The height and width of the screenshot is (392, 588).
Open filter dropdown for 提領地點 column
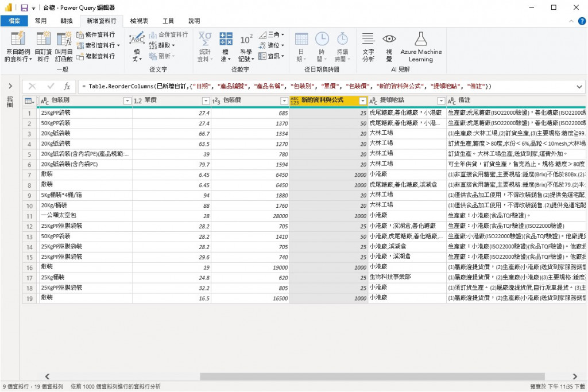[x=441, y=101]
